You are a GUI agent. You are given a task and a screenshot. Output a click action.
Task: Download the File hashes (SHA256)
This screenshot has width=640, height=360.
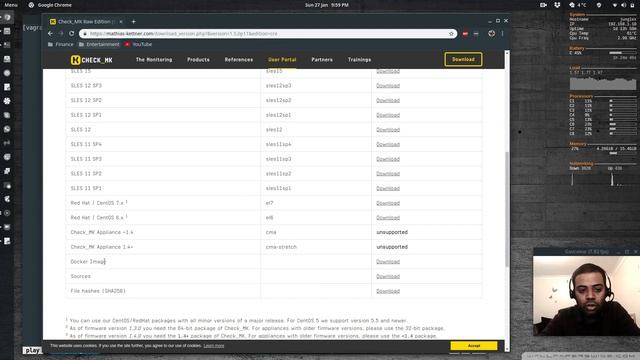click(x=388, y=291)
